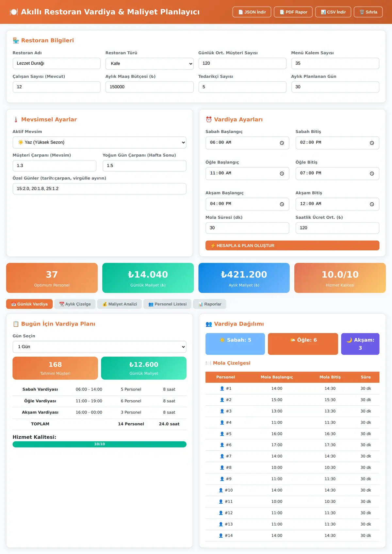The image size is (392, 554).
Task: Open the Akşam Bitiş clock icon
Action: pyautogui.click(x=372, y=204)
